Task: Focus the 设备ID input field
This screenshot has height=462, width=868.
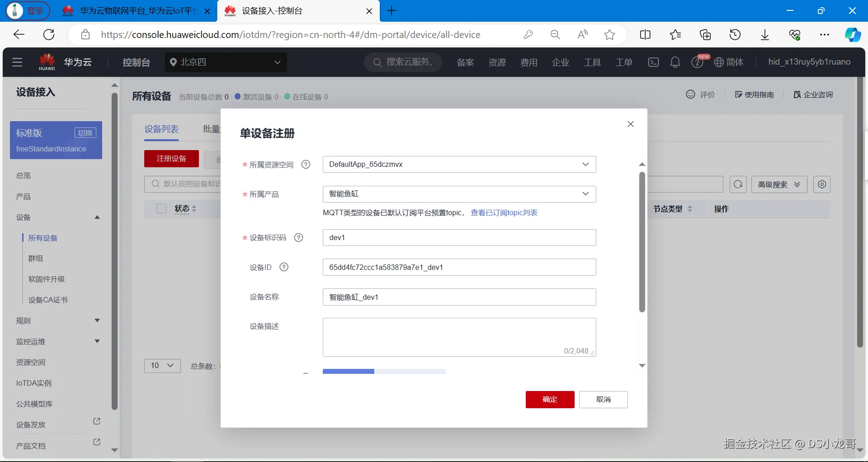Action: pos(459,267)
